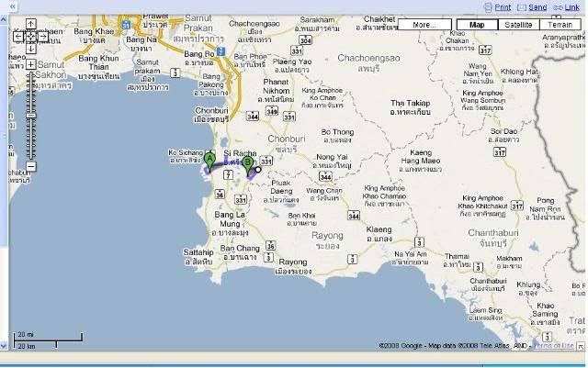The height and width of the screenshot is (368, 588).
Task: Click the map scale bar
Action: click(48, 340)
